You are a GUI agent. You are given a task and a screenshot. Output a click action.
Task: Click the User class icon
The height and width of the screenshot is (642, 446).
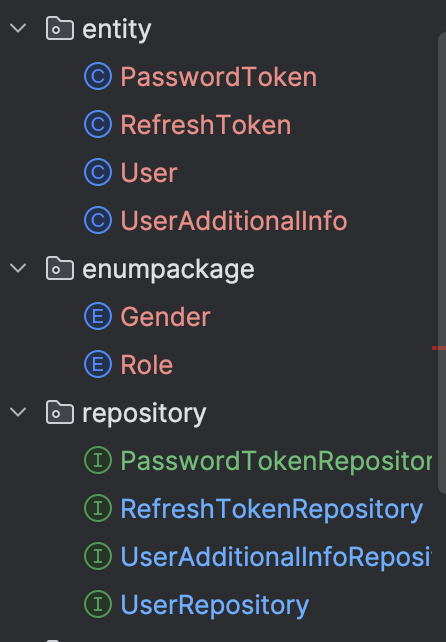point(98,172)
